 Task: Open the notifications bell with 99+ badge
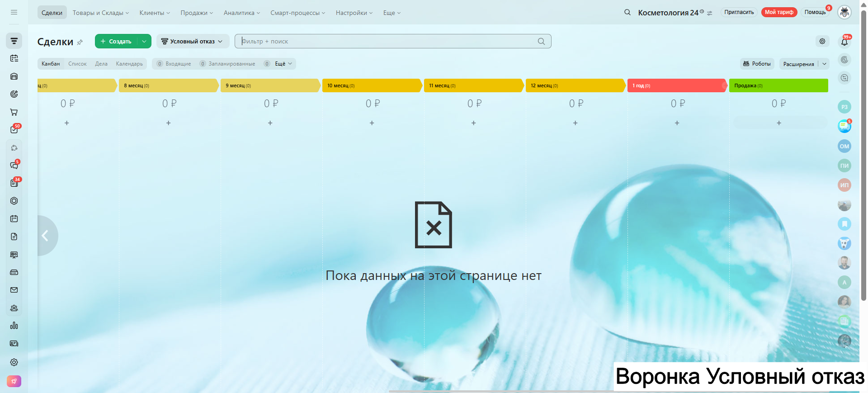844,42
